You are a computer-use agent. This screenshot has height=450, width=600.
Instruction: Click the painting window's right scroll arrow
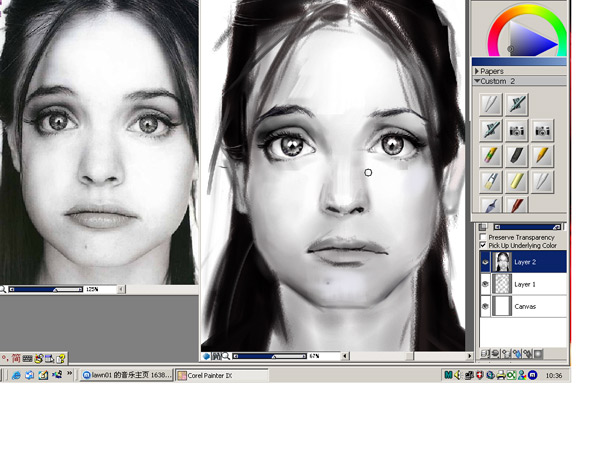point(469,356)
